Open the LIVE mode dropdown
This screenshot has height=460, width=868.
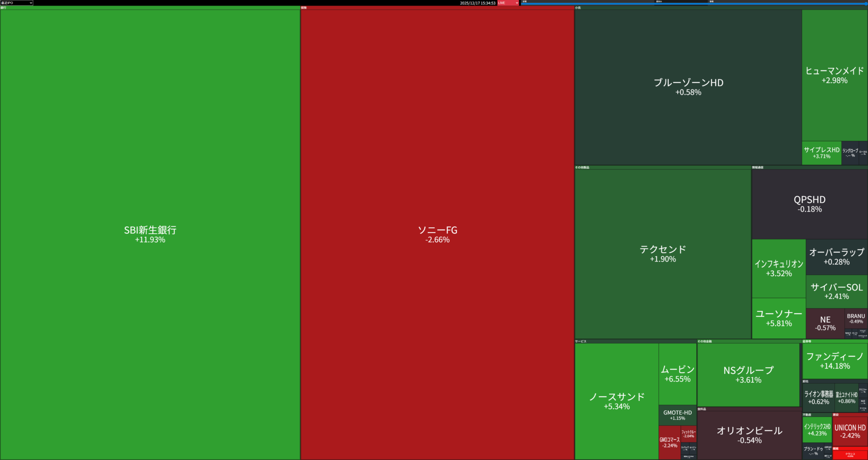tap(508, 3)
